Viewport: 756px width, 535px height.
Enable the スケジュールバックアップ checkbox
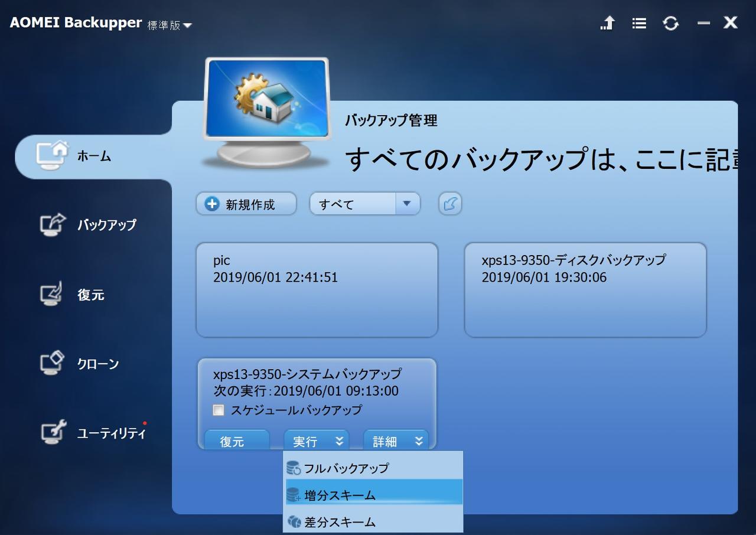pyautogui.click(x=219, y=410)
